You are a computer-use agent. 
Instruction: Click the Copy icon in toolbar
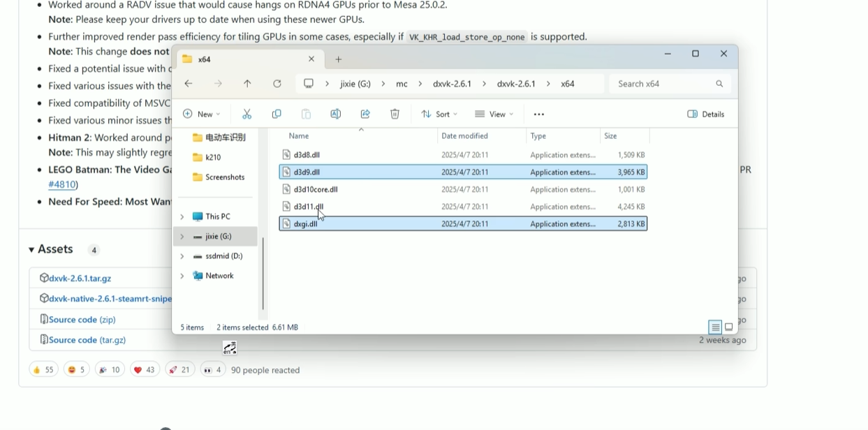coord(277,114)
